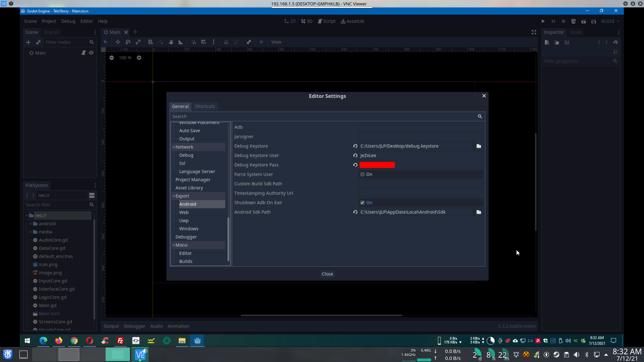Open the GLES2 renderer dropdown
Image resolution: width=644 pixels, height=362 pixels.
tap(610, 21)
